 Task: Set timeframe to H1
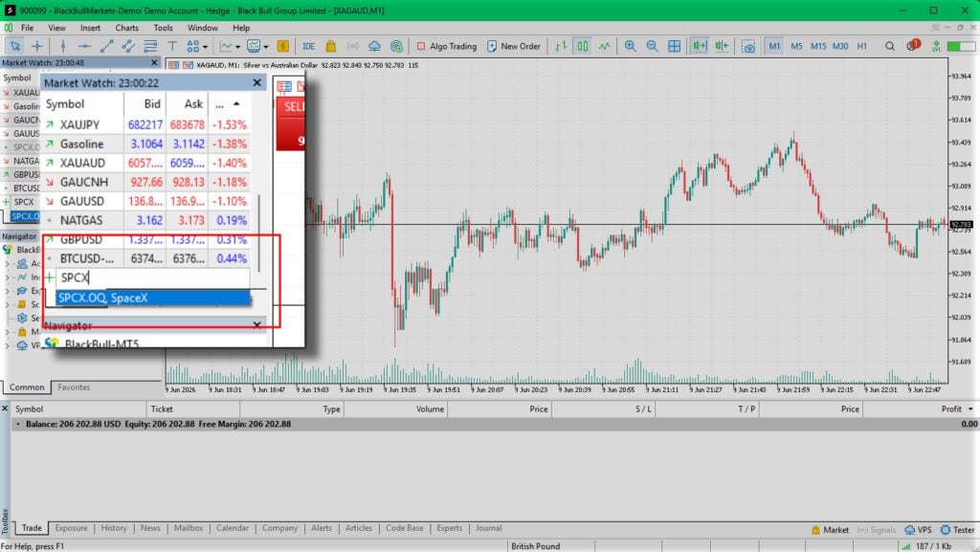pos(862,46)
